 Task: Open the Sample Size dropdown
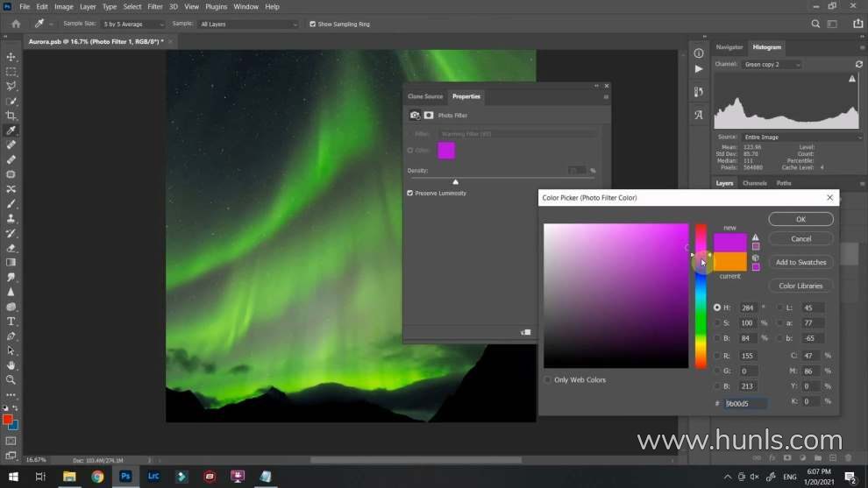click(133, 25)
